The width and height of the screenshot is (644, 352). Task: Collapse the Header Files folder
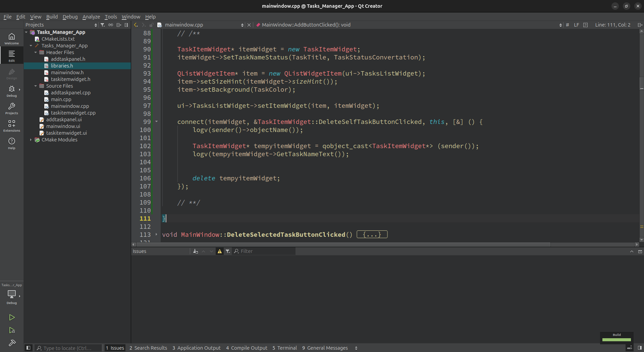tap(36, 52)
